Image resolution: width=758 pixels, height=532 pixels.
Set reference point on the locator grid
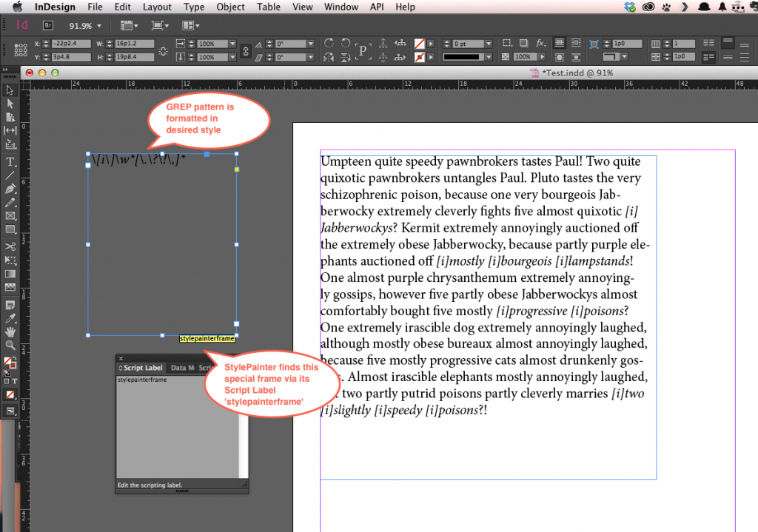(x=20, y=50)
